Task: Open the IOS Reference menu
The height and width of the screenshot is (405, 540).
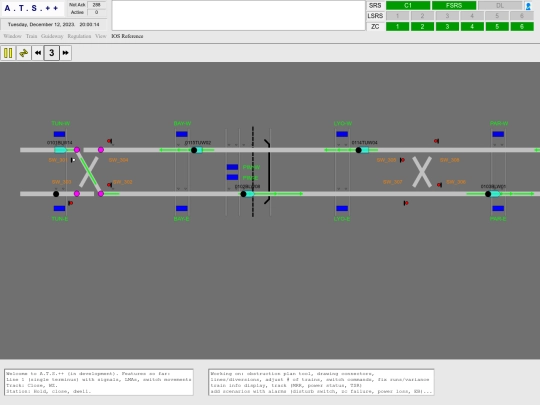Action: [127, 36]
